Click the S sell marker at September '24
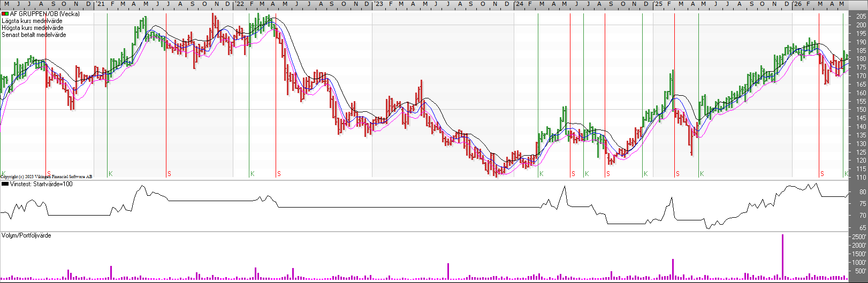 click(608, 174)
